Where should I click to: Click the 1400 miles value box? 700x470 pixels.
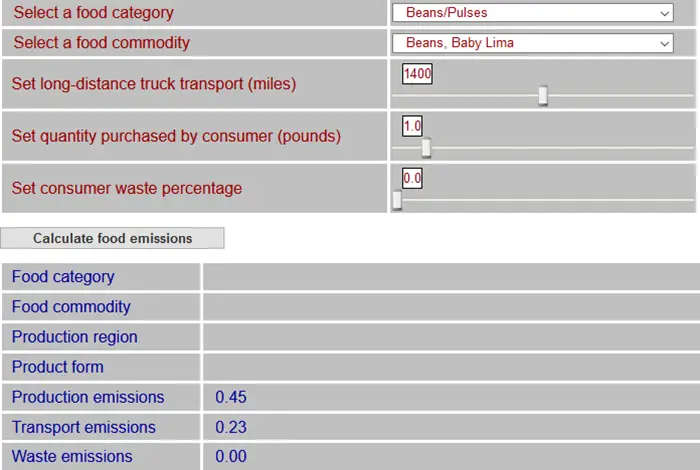[x=417, y=74]
